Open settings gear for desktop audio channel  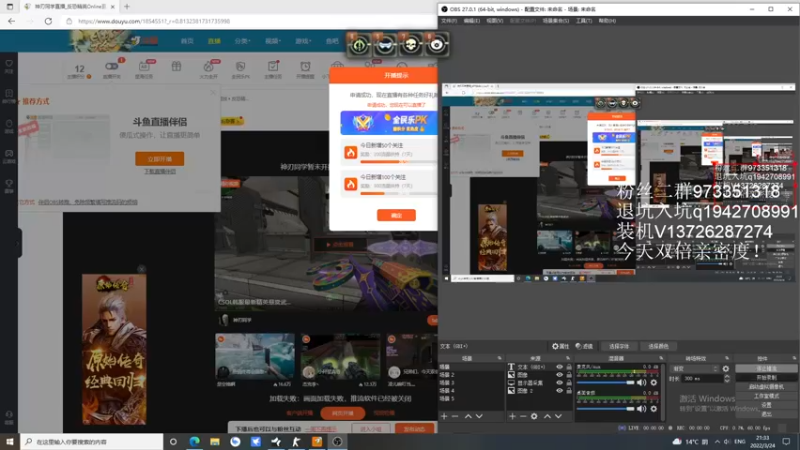pos(654,408)
